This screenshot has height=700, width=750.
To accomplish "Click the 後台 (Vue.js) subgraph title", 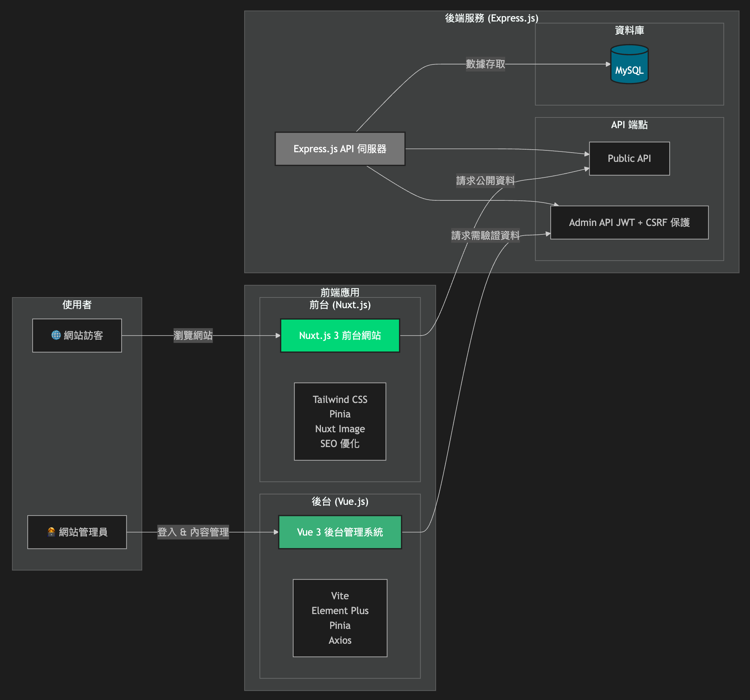I will coord(340,501).
